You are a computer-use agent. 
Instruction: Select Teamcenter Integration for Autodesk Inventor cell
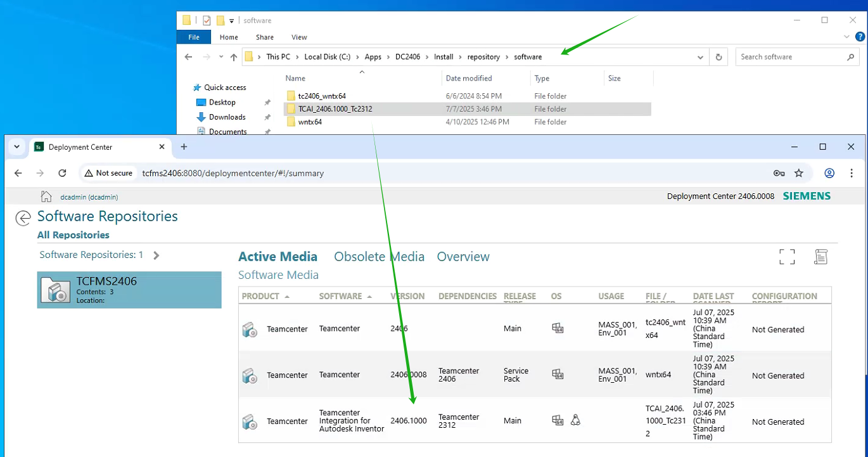tap(352, 421)
